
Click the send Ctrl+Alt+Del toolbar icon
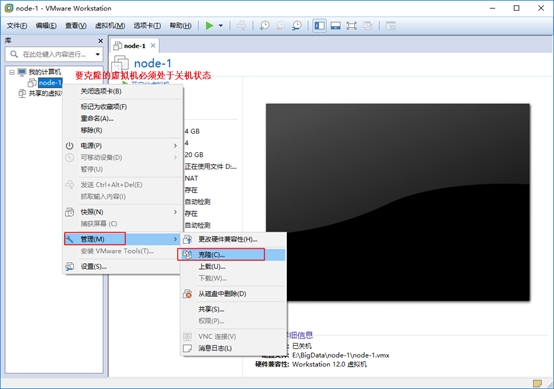pos(242,25)
